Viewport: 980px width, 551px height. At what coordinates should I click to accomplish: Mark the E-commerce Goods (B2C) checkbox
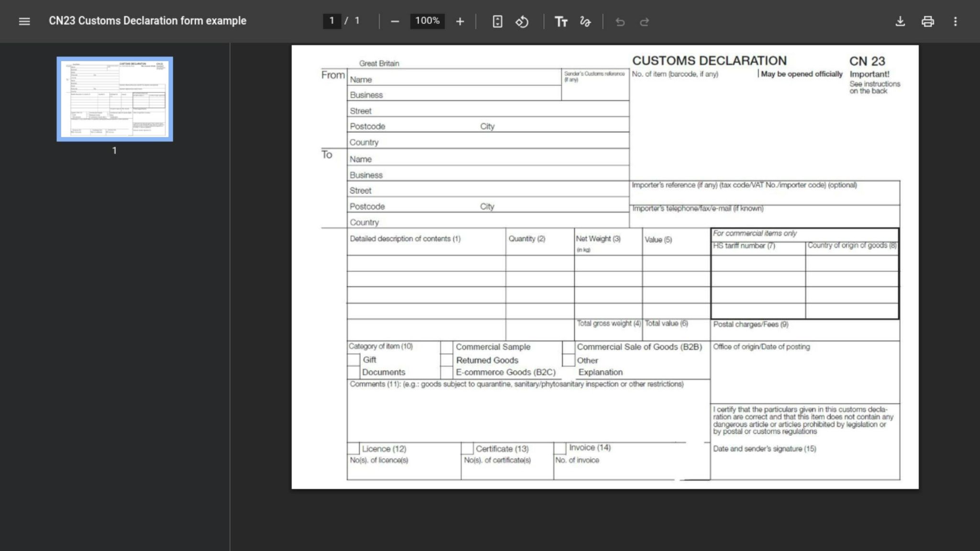click(446, 373)
